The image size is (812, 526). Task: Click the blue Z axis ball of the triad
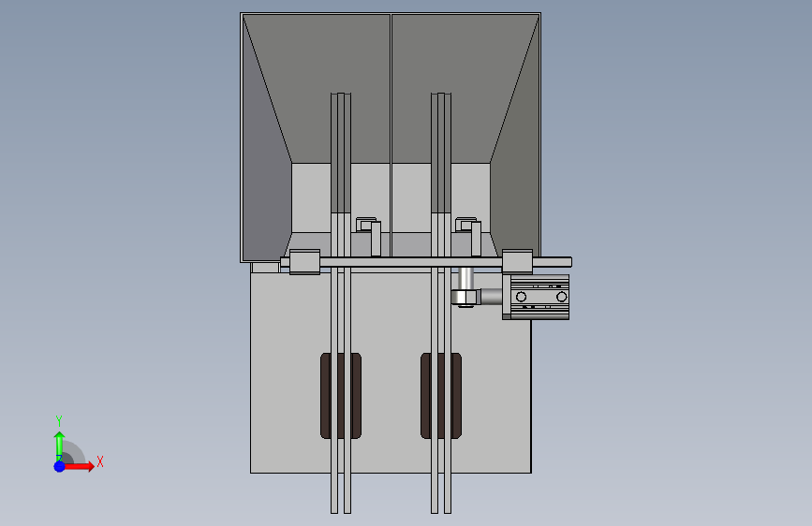(60, 466)
